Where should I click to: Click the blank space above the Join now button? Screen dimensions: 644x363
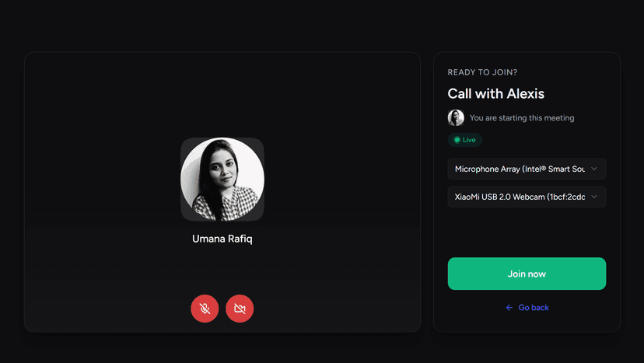tap(527, 232)
